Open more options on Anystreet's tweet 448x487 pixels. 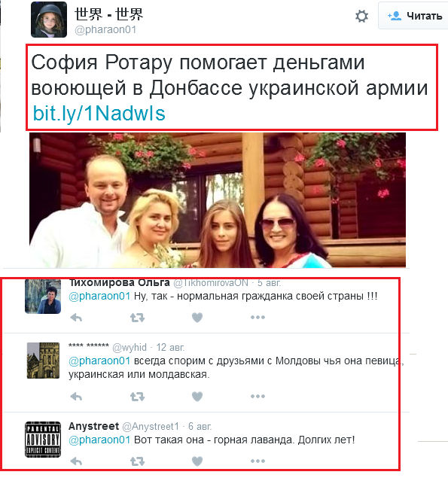point(258,461)
